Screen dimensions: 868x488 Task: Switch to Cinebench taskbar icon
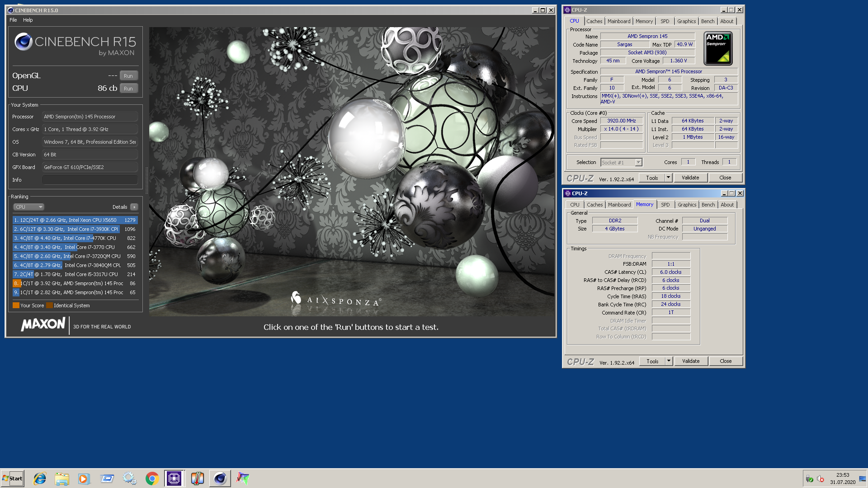coord(220,479)
